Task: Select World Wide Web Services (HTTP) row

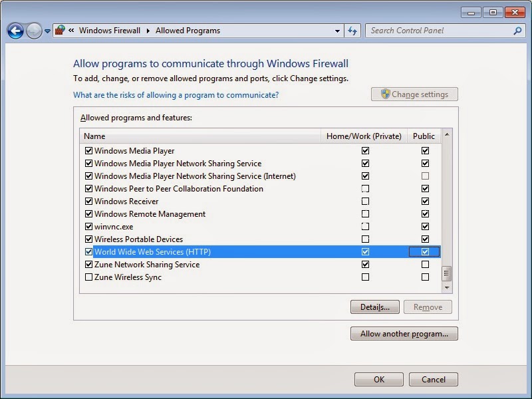Action: click(261, 252)
